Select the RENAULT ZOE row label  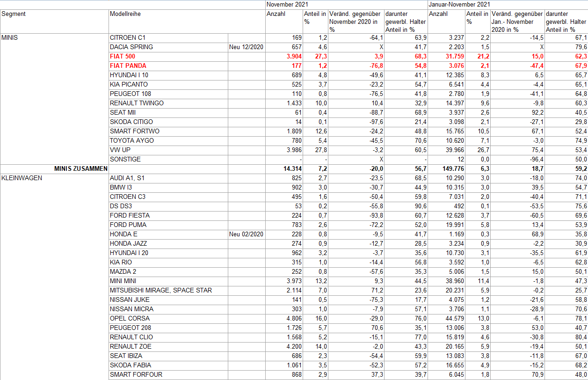point(131,346)
